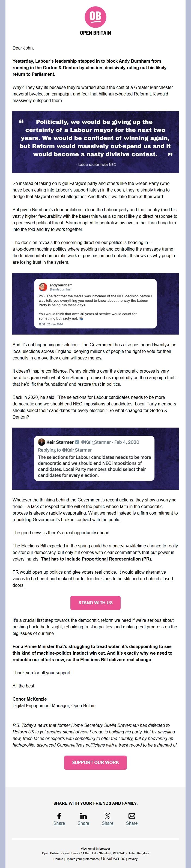The height and width of the screenshot is (868, 191).
Task: Click the Share text under the Facebook icon
Action: click(x=59, y=823)
